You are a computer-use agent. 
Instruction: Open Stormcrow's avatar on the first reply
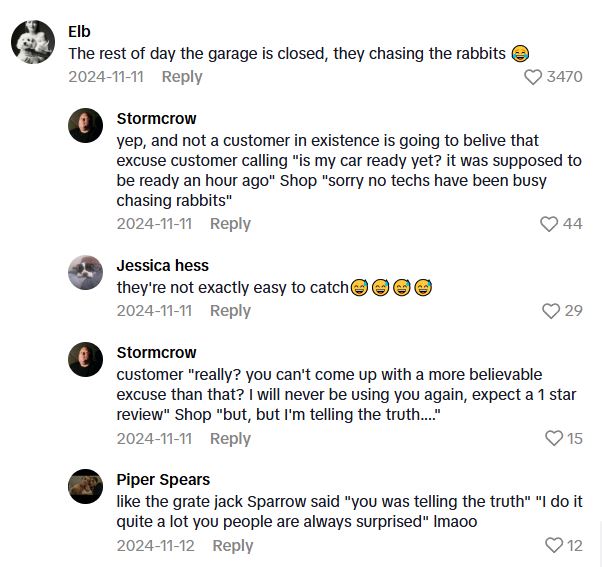pos(86,127)
